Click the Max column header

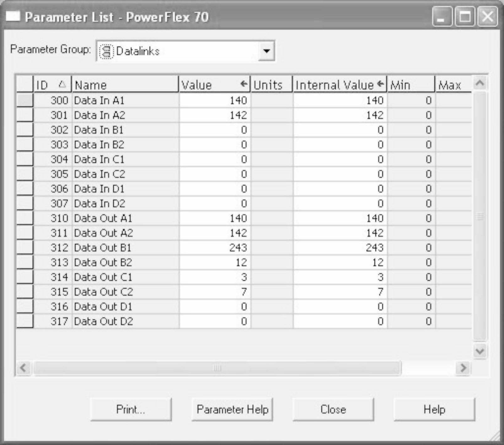point(453,84)
